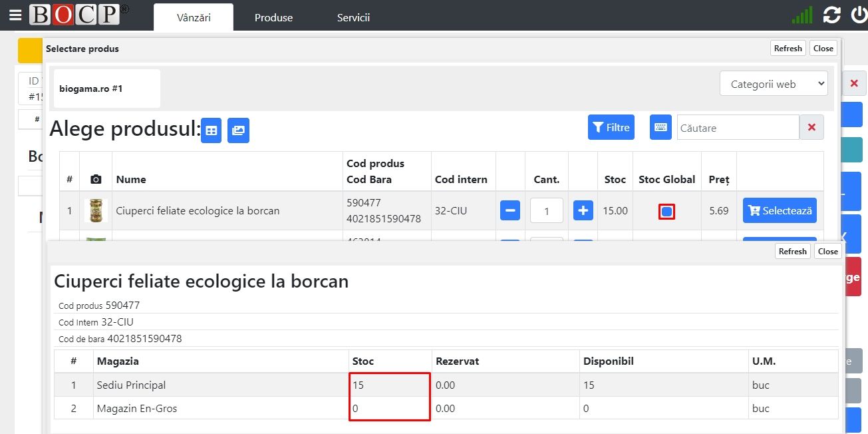Open the on-screen keyboard icon
The width and height of the screenshot is (868, 434).
point(660,127)
